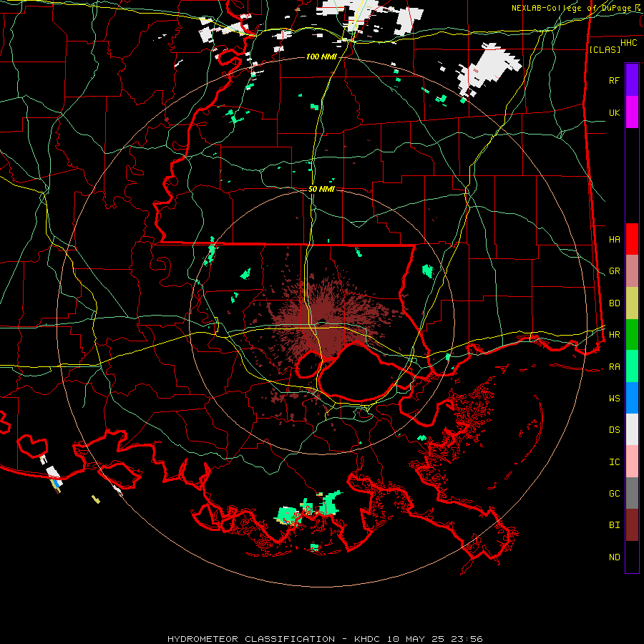644x644 pixels.
Task: Click the HA legend label
Action: pyautogui.click(x=614, y=239)
